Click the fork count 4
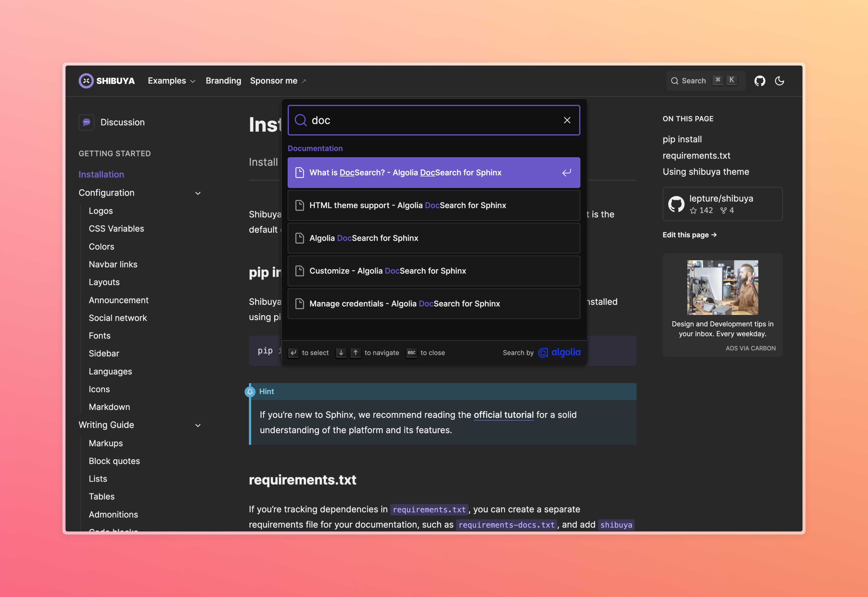Viewport: 868px width, 597px height. coord(727,211)
